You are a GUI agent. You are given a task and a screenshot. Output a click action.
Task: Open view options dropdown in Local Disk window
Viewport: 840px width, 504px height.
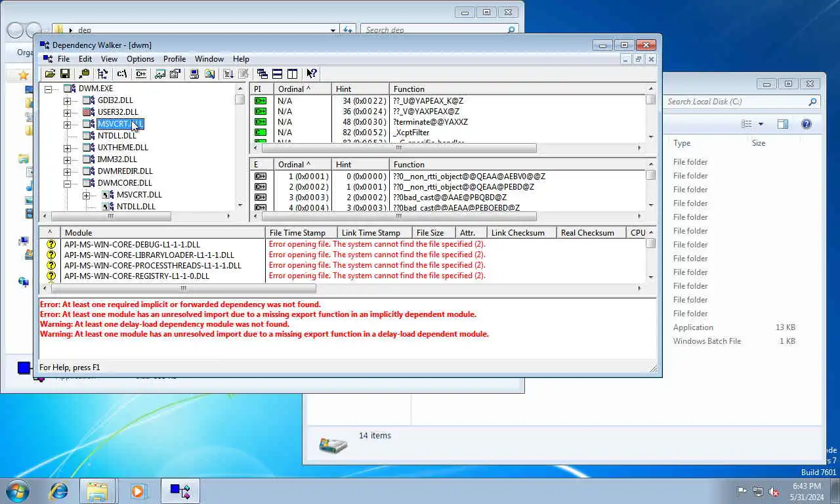coord(761,124)
